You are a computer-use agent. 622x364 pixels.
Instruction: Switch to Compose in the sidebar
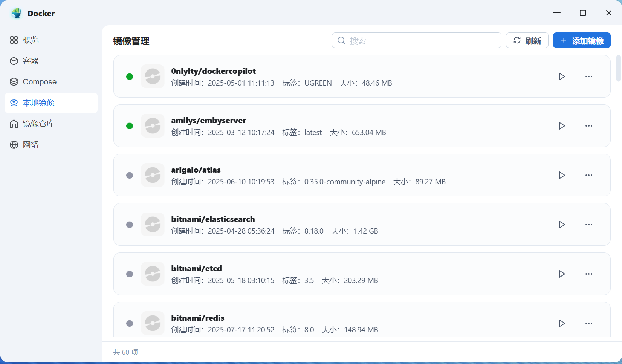[x=40, y=82]
